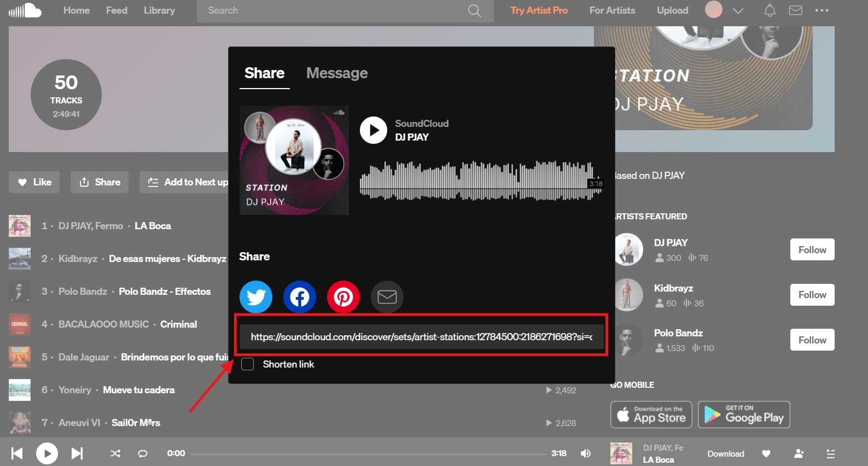Click Yoneiry artist name in track 6

pos(75,390)
